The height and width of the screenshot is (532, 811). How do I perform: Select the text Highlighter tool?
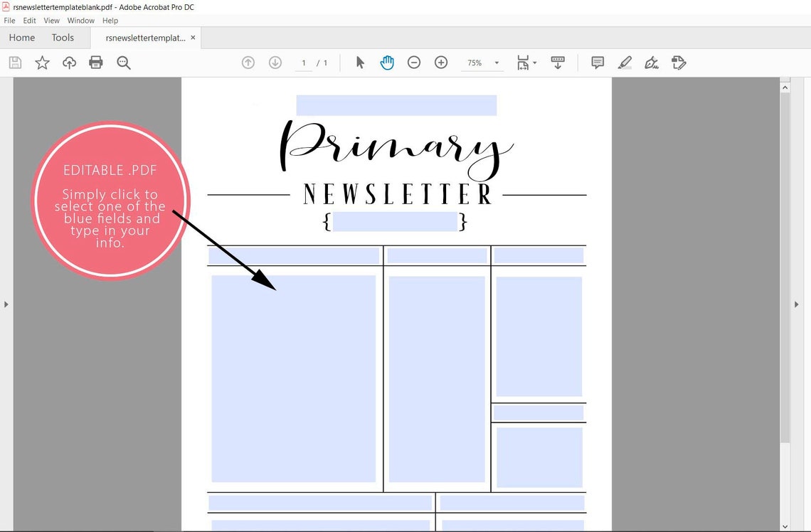point(624,63)
